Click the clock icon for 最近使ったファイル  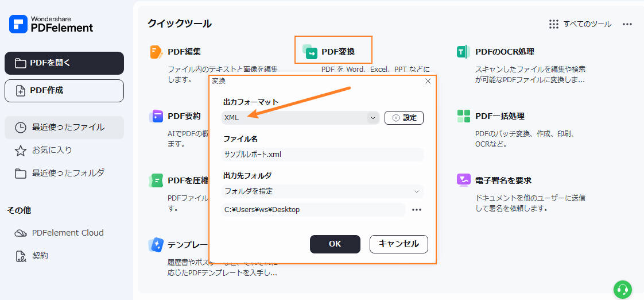click(x=20, y=128)
